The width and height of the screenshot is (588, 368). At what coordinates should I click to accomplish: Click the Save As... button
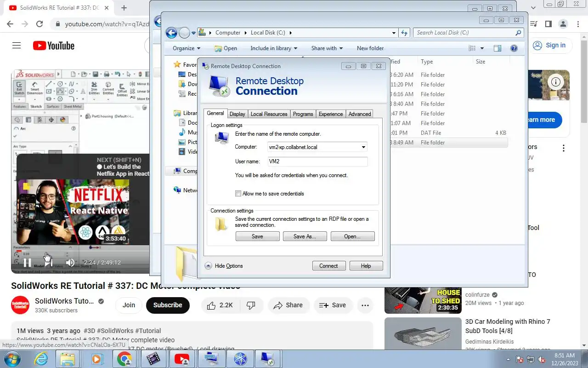coord(305,236)
